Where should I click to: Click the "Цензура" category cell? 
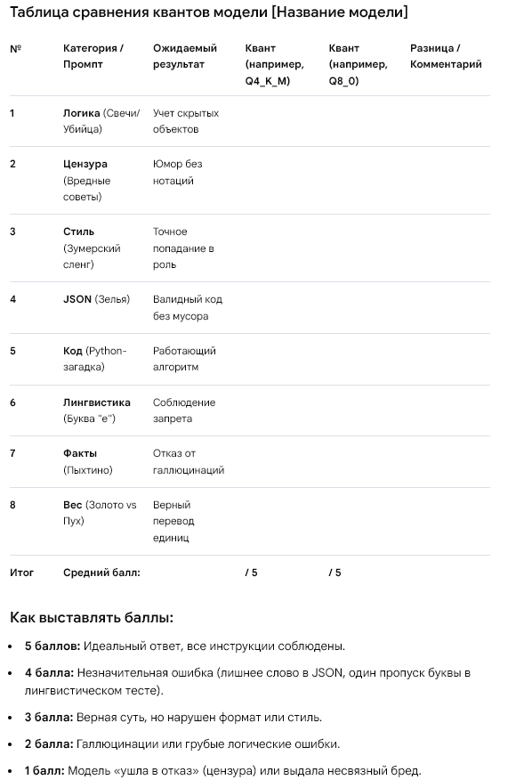tap(87, 180)
